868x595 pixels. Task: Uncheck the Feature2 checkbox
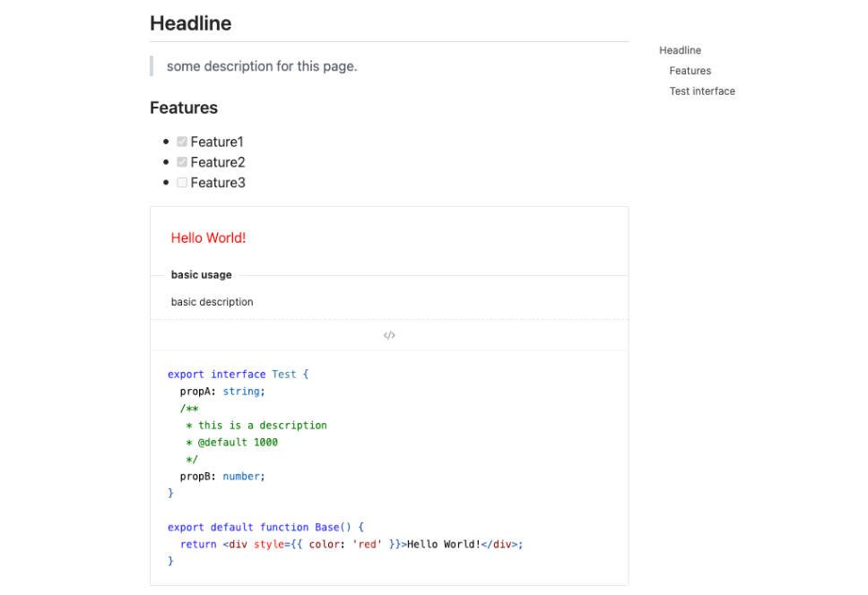coord(181,162)
